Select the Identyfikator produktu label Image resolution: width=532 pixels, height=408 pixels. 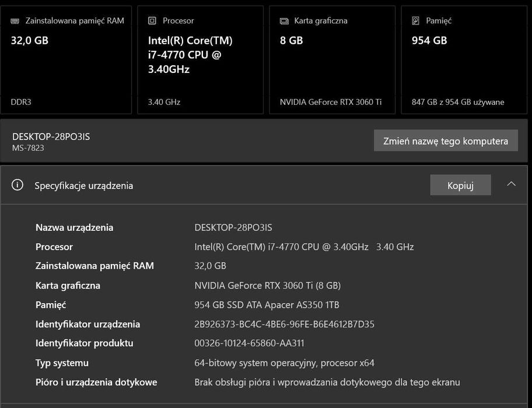click(85, 343)
